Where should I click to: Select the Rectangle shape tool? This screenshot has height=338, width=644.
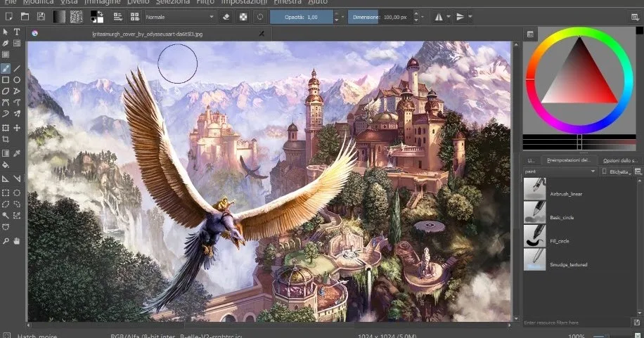6,79
